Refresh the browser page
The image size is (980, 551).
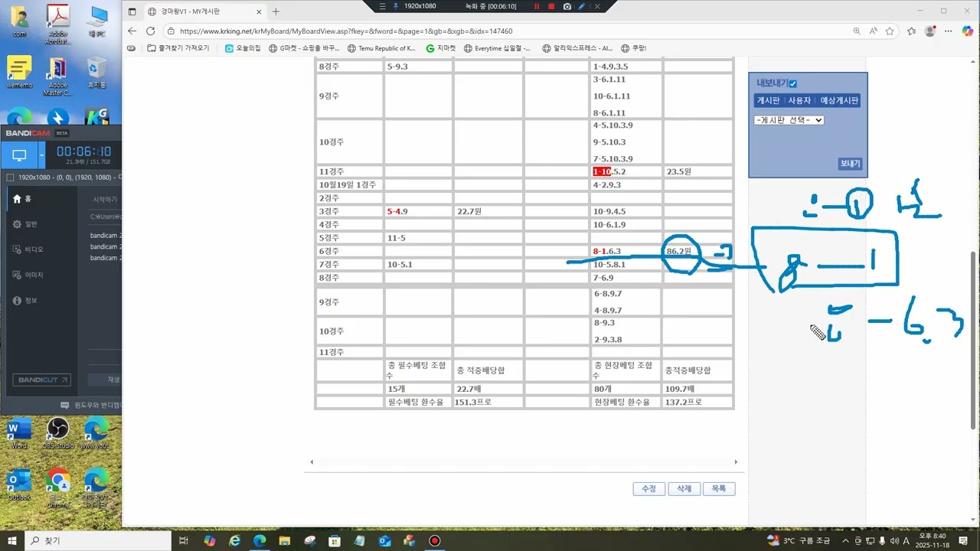(150, 31)
